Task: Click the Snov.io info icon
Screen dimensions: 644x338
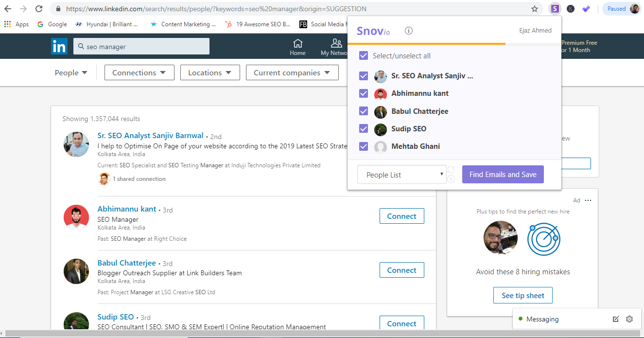Action: pyautogui.click(x=409, y=31)
